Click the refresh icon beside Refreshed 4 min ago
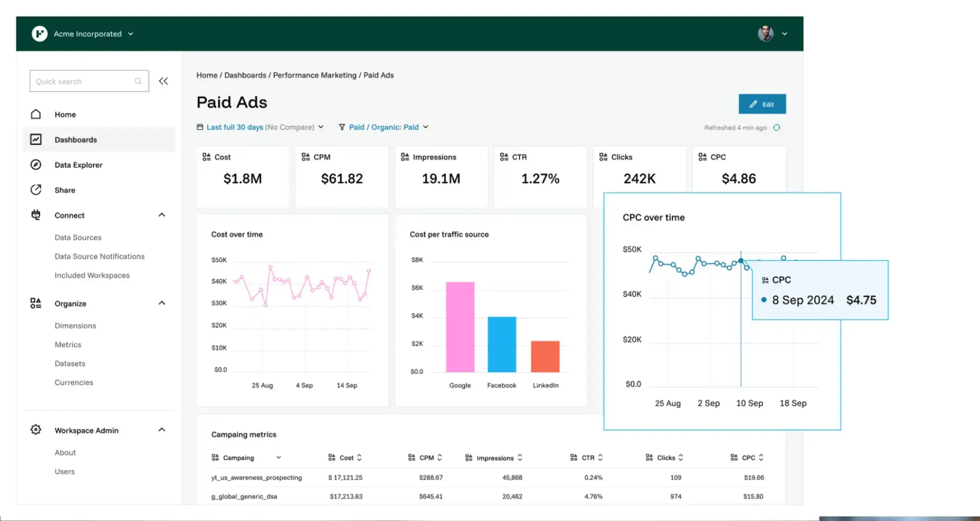 pyautogui.click(x=776, y=128)
